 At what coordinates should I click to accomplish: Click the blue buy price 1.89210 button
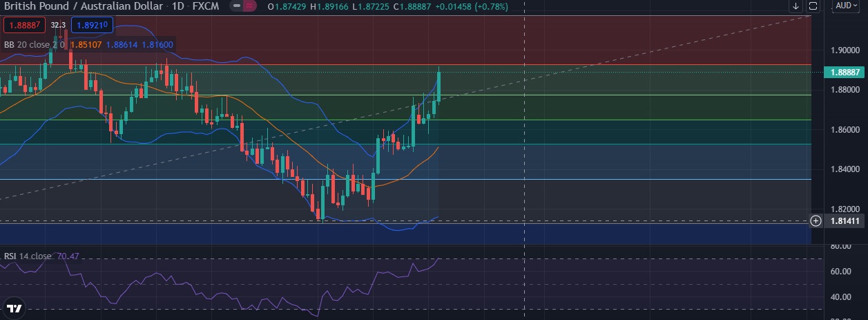(x=90, y=26)
